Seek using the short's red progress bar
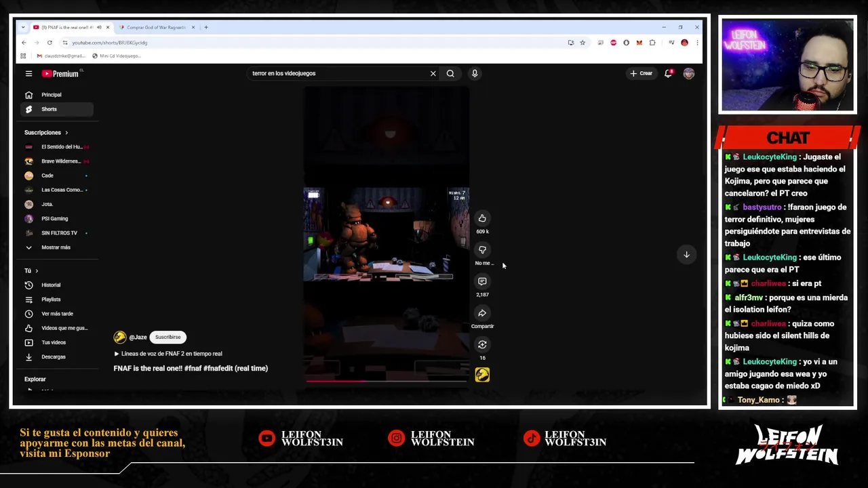The height and width of the screenshot is (488, 868). pyautogui.click(x=387, y=381)
